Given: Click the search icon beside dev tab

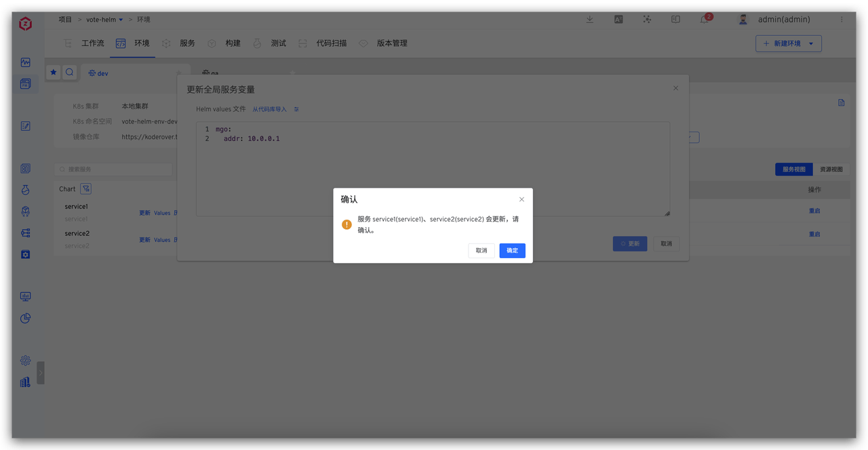Looking at the screenshot, I should (70, 73).
